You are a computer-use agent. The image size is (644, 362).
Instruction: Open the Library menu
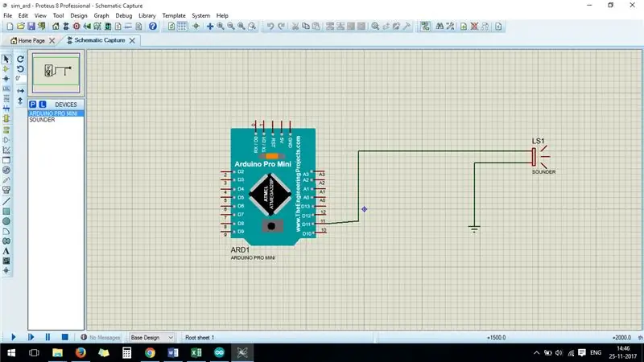(147, 15)
